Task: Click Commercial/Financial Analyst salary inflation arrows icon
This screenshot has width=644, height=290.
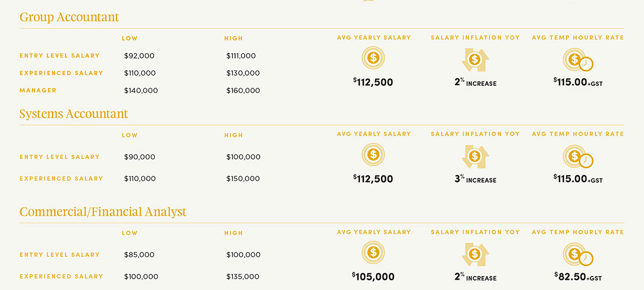Action: click(x=475, y=254)
